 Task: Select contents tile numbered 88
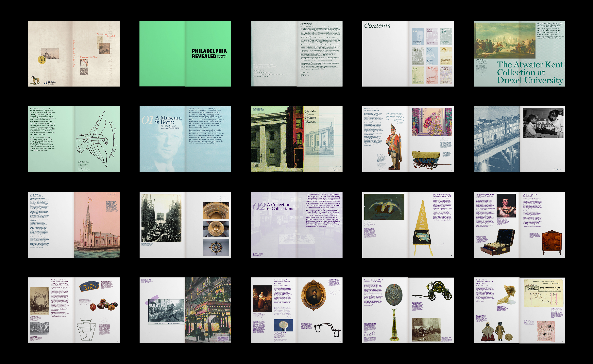(x=446, y=56)
